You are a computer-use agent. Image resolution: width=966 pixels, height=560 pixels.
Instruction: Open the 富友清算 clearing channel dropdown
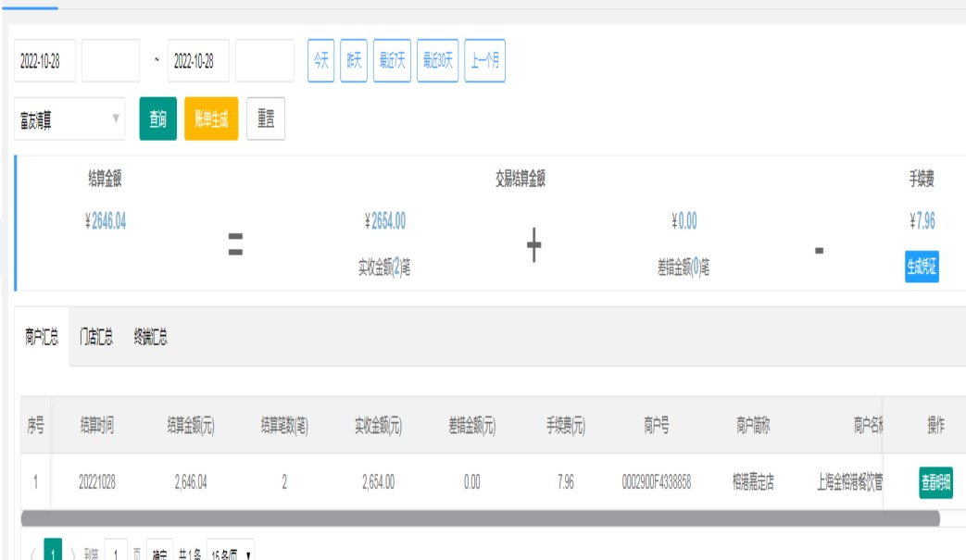point(69,119)
